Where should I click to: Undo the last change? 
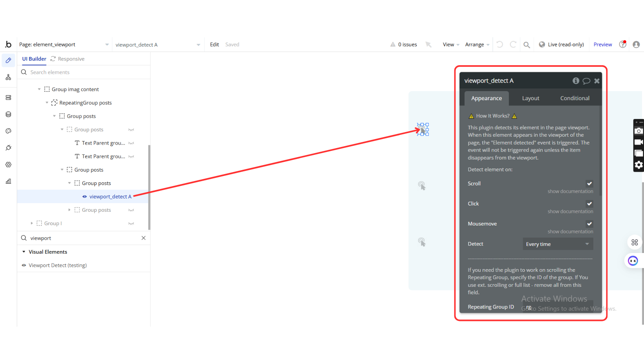(x=499, y=44)
